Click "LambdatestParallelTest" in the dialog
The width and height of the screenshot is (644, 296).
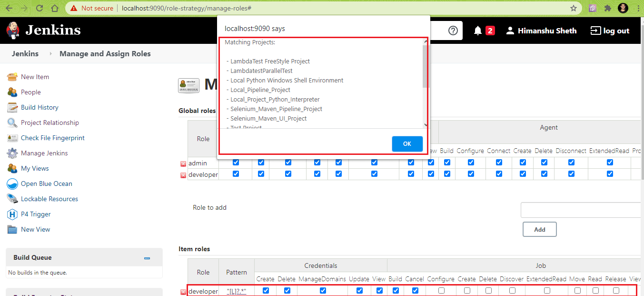coord(261,71)
